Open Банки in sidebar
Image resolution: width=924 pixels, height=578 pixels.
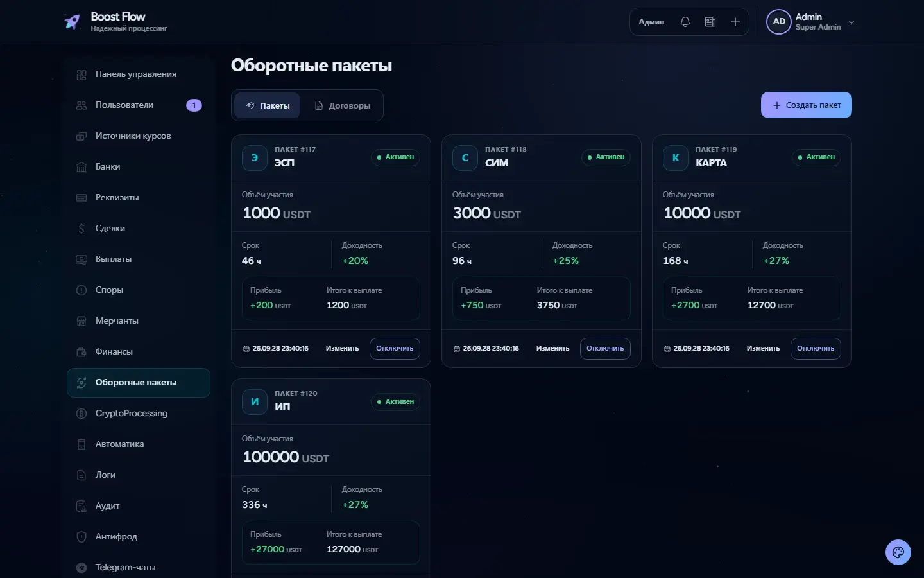tap(139, 167)
